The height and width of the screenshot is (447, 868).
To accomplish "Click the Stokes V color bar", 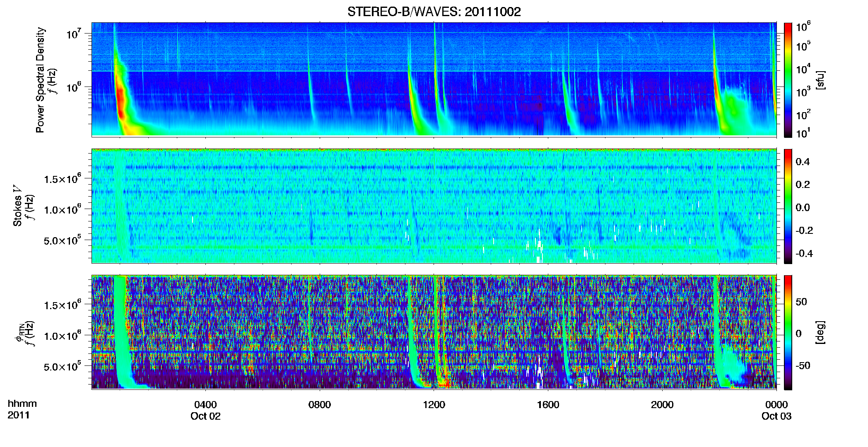I will coord(788,206).
